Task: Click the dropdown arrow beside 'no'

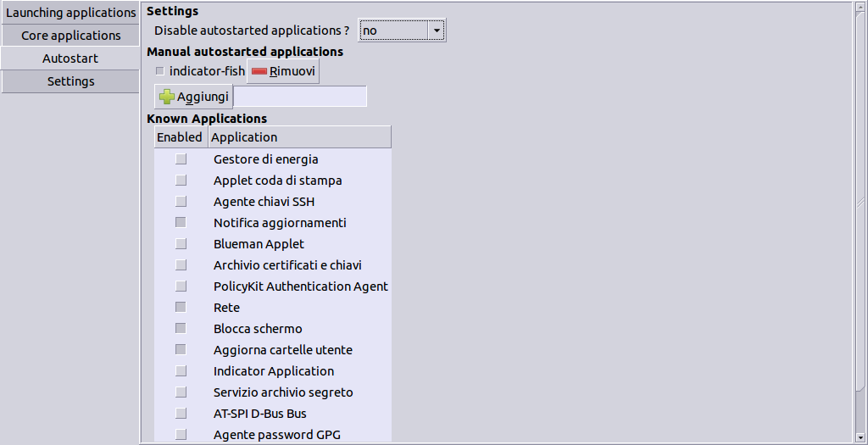Action: coord(437,31)
